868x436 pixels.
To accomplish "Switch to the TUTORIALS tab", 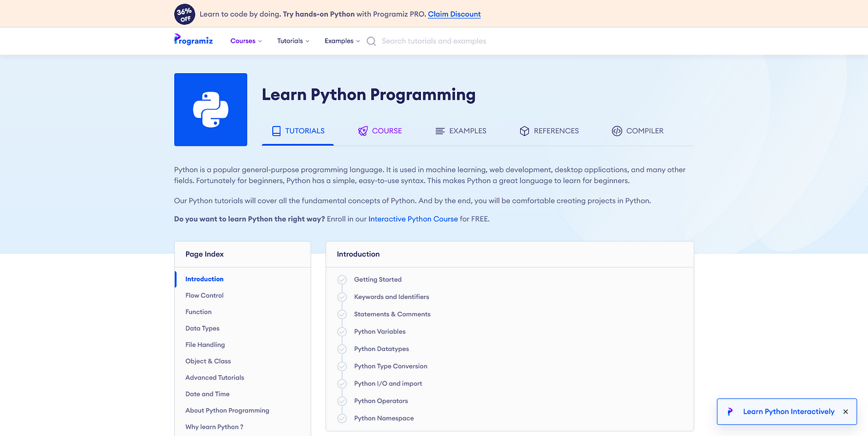I will click(298, 131).
